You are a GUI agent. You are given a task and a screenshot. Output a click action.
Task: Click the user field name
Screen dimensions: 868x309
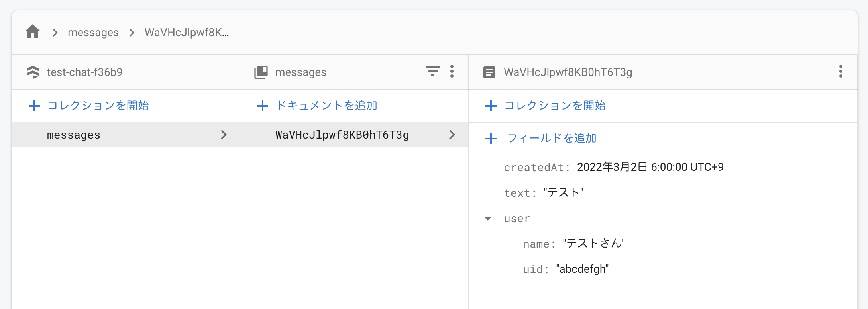517,219
